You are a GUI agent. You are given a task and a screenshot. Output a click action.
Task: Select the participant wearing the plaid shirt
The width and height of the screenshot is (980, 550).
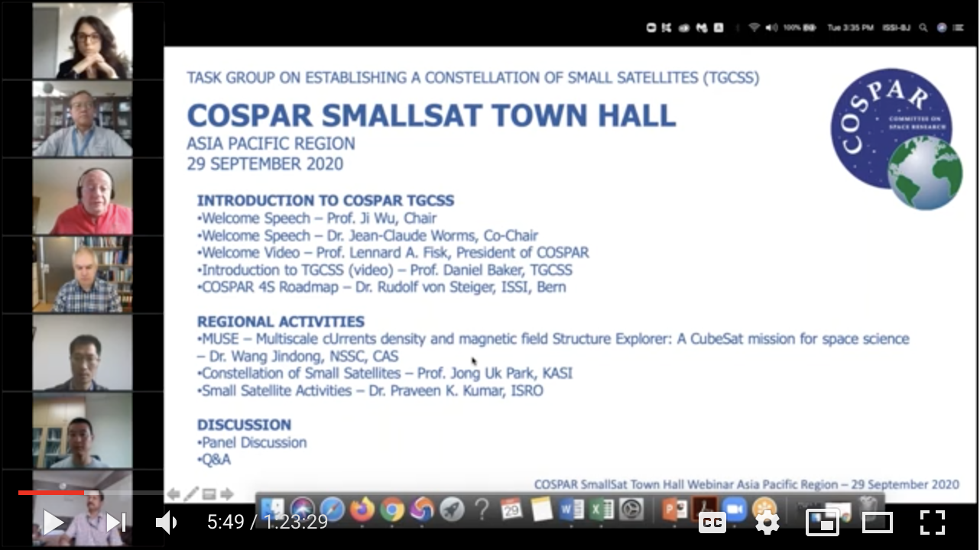[83, 274]
